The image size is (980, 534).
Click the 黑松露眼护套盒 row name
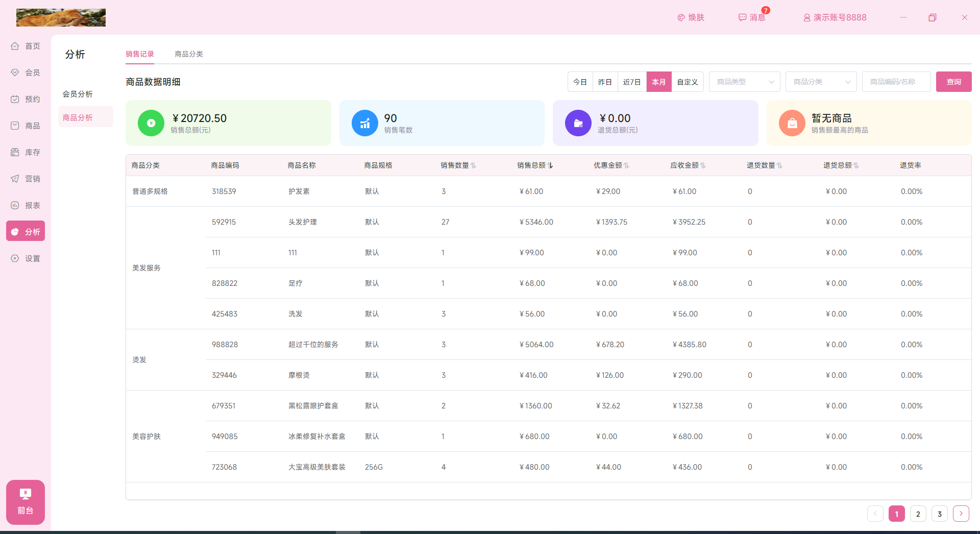coord(313,406)
